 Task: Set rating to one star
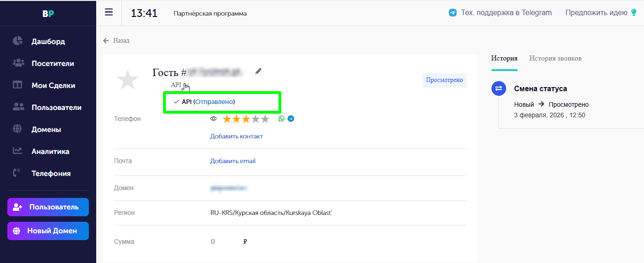[227, 119]
